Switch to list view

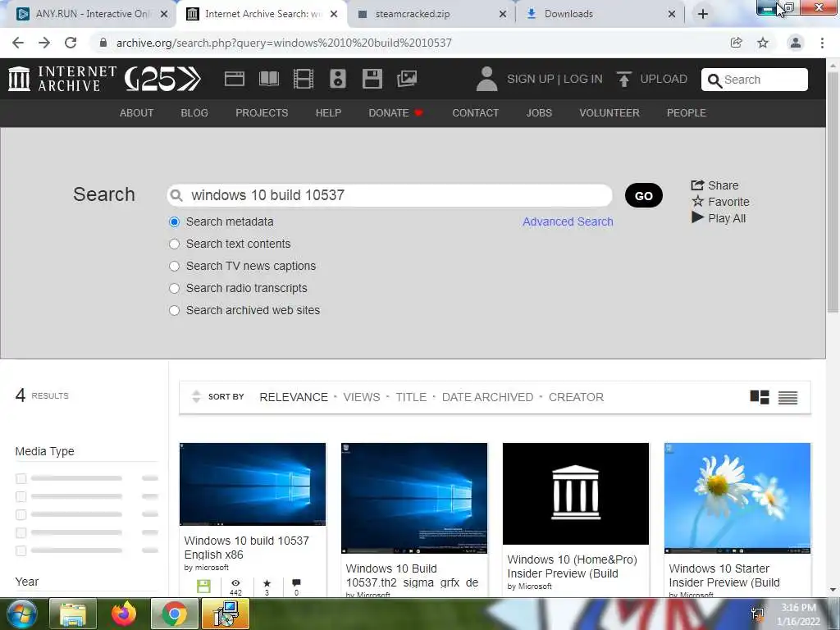pyautogui.click(x=787, y=397)
